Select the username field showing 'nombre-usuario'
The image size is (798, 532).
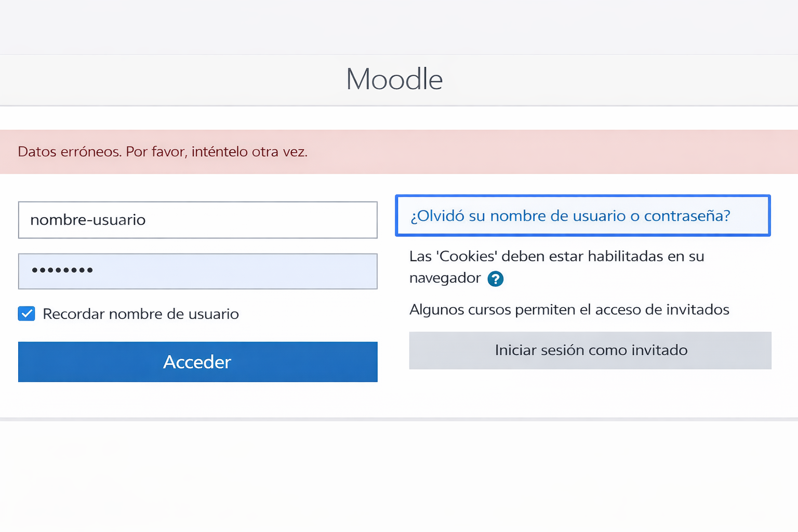point(197,220)
